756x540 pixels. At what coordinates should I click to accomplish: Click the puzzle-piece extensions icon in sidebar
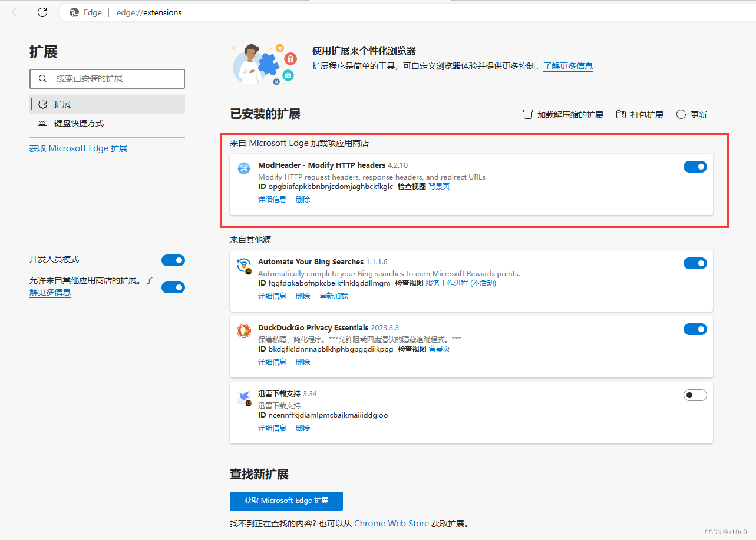click(42, 104)
